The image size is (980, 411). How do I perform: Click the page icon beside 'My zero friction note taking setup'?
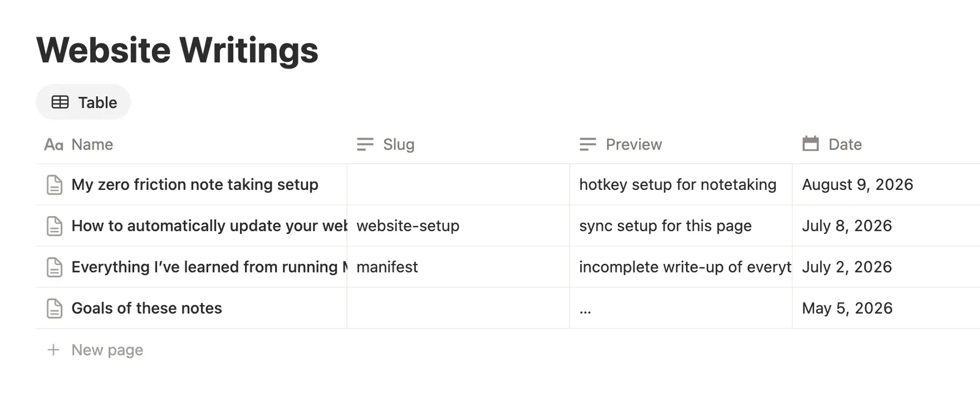tap(55, 185)
